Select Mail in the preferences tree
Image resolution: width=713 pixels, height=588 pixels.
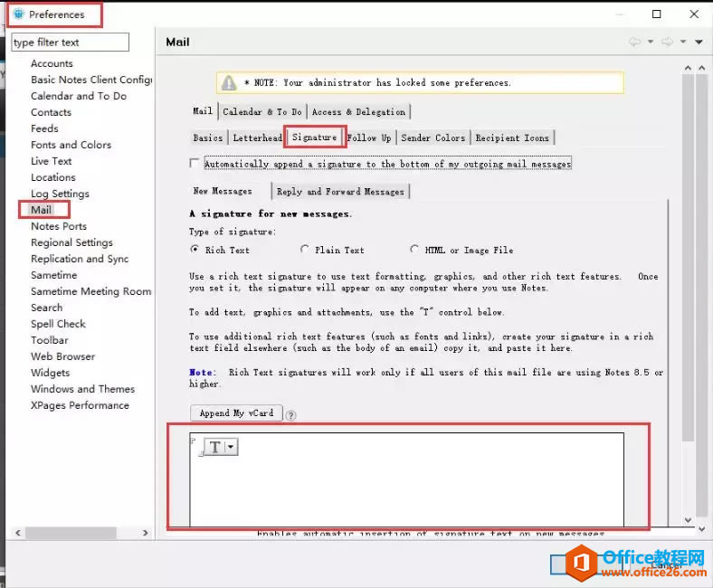pos(41,210)
